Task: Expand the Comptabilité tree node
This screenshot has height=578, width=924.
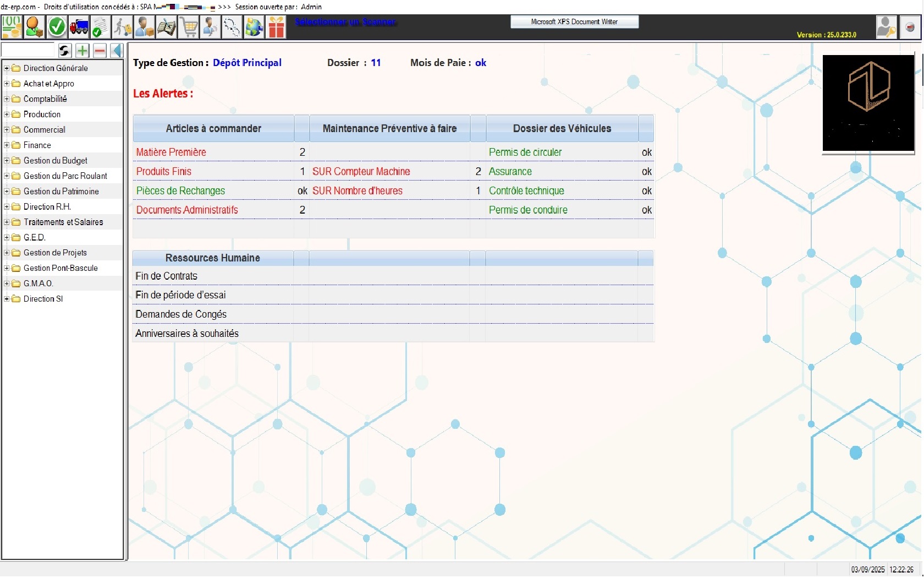Action: click(7, 99)
